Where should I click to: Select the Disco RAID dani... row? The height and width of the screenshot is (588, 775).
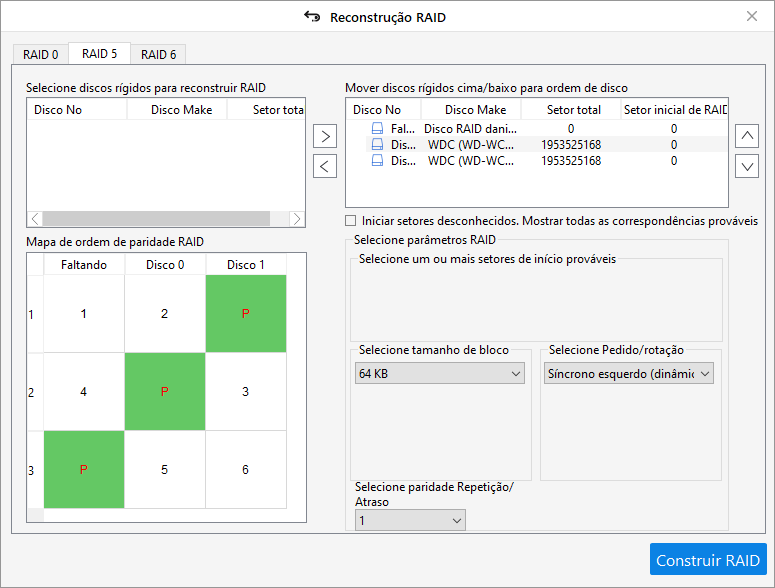coord(537,128)
